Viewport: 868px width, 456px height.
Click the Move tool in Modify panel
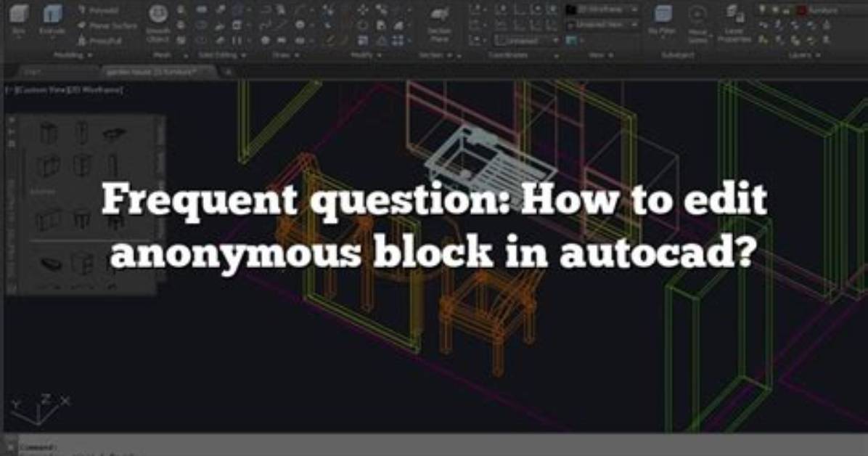pos(363,10)
